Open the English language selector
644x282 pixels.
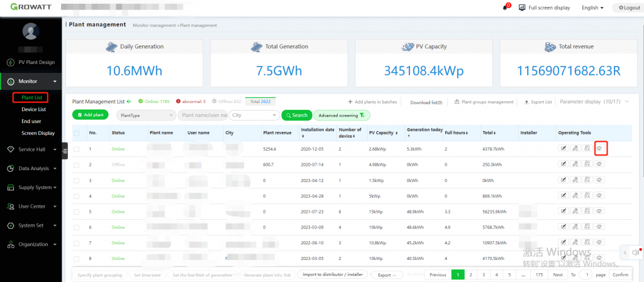click(x=592, y=8)
